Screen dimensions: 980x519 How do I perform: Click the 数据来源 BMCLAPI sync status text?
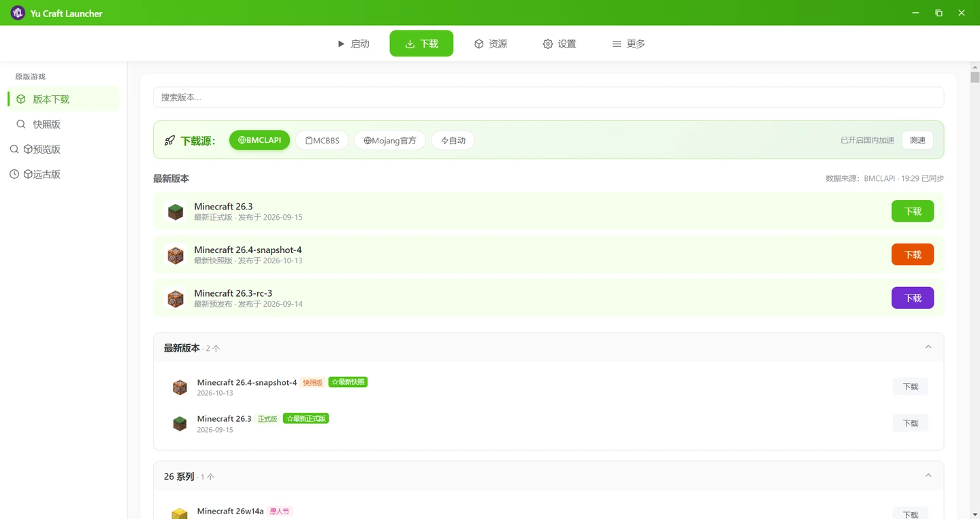pos(885,178)
